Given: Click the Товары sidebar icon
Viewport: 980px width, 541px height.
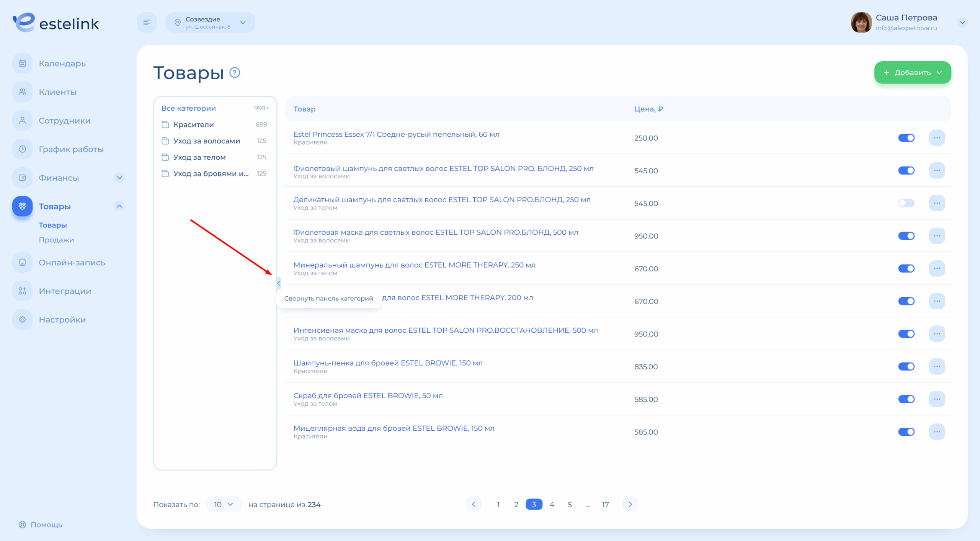Looking at the screenshot, I should coord(23,206).
